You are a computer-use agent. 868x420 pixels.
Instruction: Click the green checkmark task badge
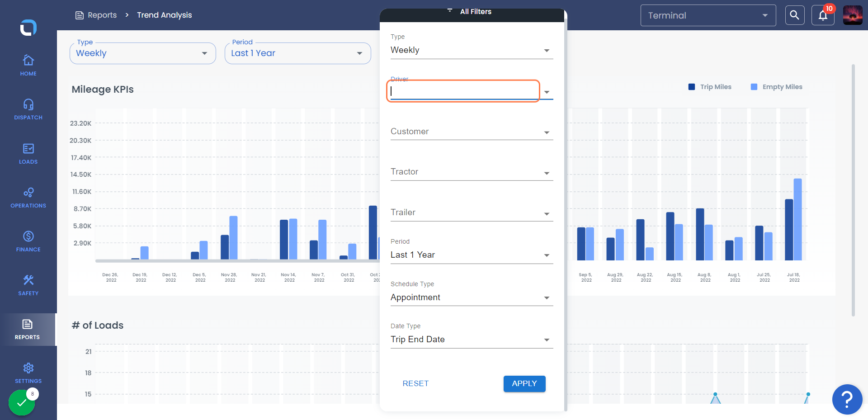click(22, 402)
